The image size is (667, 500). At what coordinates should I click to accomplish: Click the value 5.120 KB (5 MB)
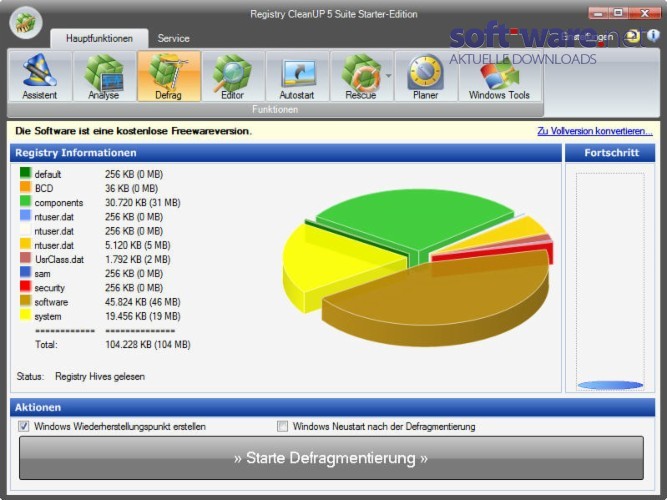[x=138, y=245]
